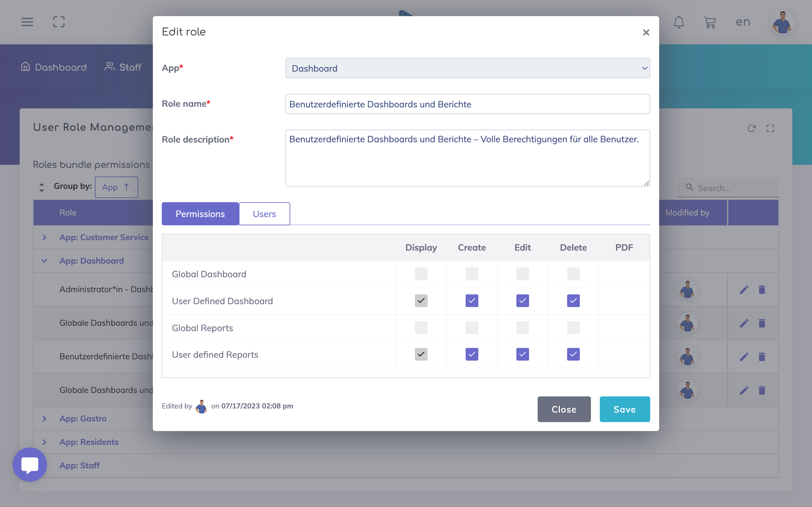Open the shopping cart icon
Screen dimensions: 812x507
pos(710,22)
